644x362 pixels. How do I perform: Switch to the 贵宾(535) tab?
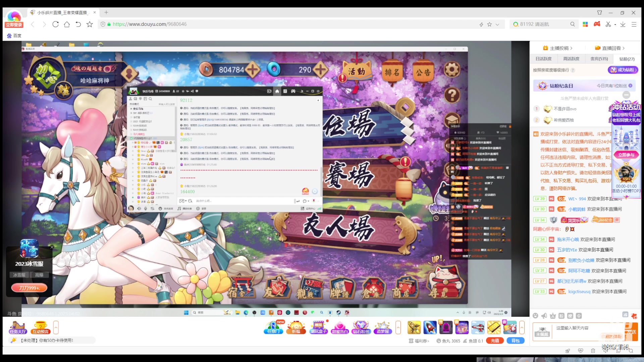coord(599,59)
